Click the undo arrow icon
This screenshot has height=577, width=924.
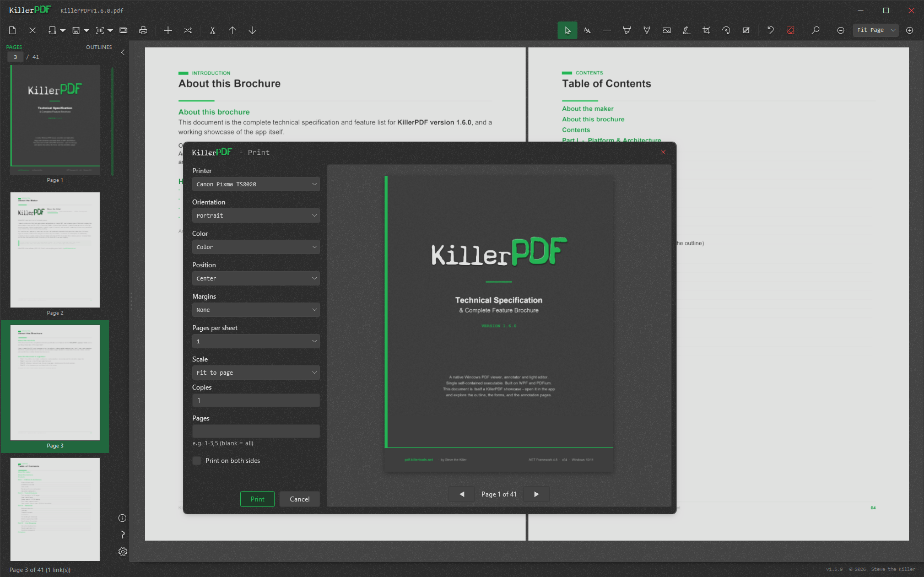click(x=771, y=30)
